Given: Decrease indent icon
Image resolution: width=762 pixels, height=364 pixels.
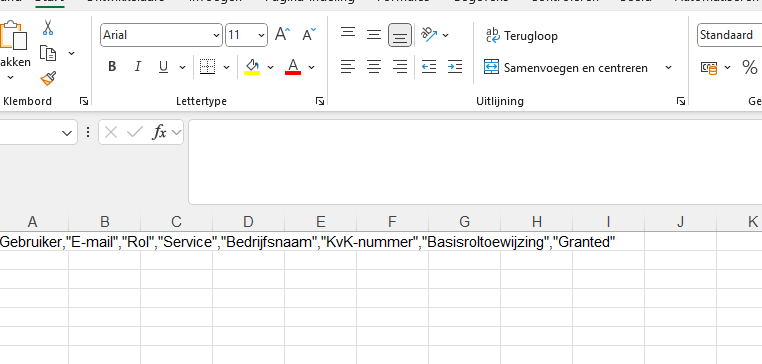Looking at the screenshot, I should [429, 67].
